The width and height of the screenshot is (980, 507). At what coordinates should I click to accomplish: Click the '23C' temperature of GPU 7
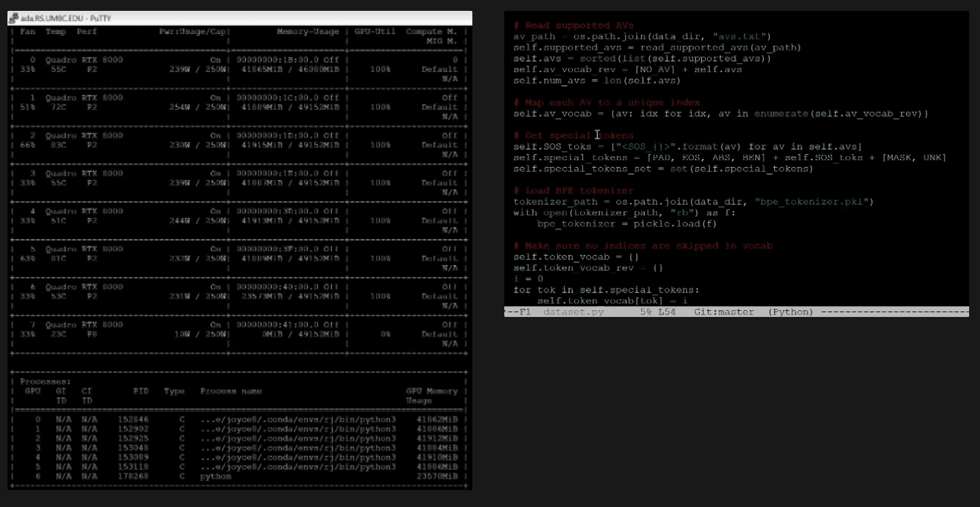(58, 335)
